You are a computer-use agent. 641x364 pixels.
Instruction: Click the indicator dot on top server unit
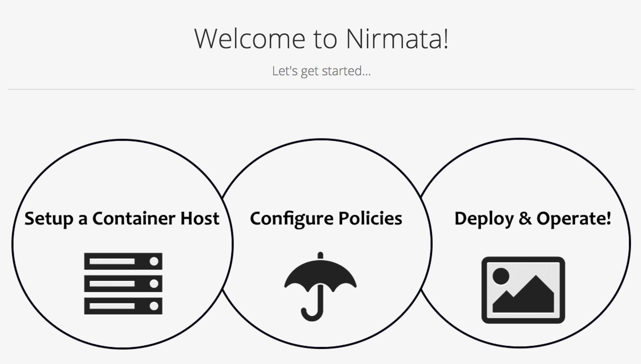tap(154, 261)
